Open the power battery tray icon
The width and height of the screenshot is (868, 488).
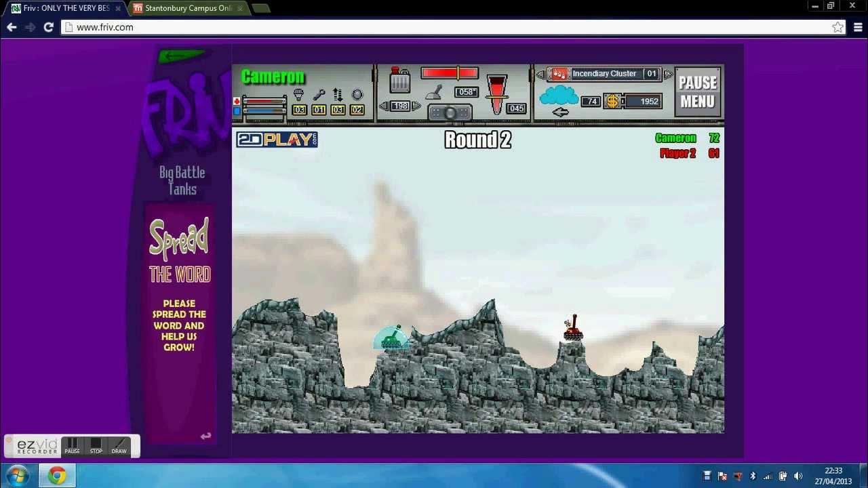(x=783, y=476)
